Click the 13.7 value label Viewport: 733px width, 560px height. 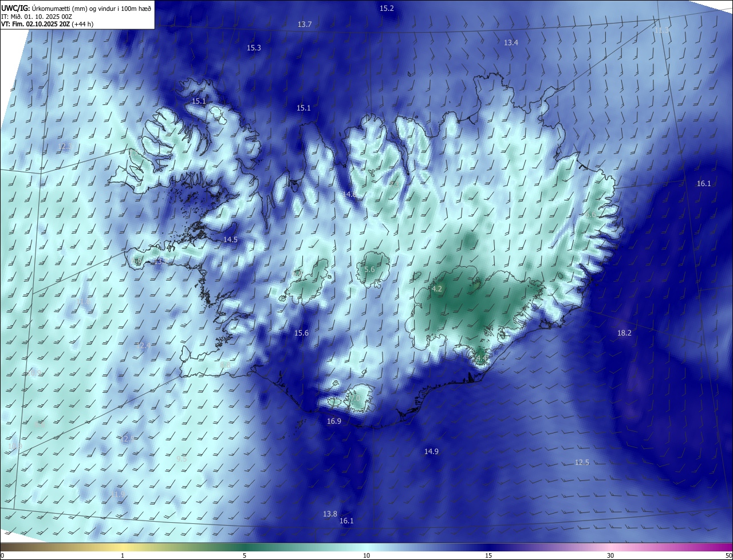pos(305,24)
